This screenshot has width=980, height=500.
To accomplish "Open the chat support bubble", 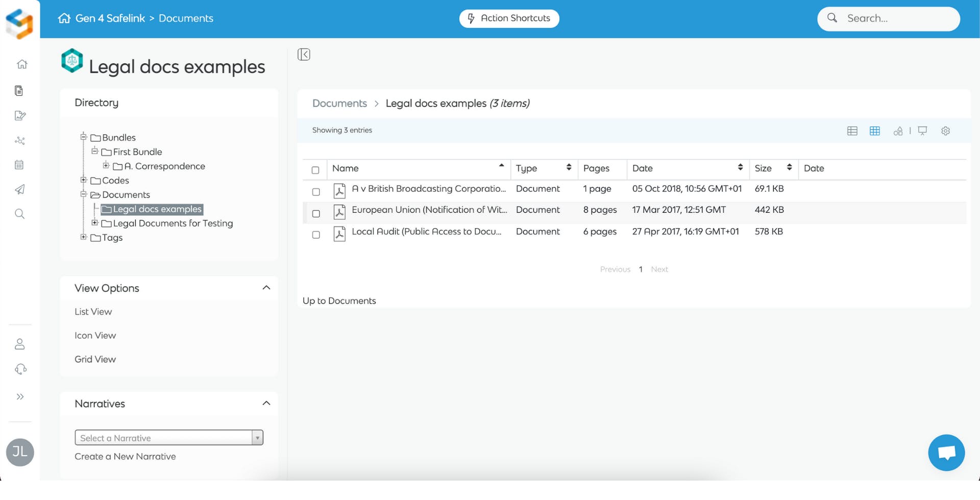I will (946, 453).
